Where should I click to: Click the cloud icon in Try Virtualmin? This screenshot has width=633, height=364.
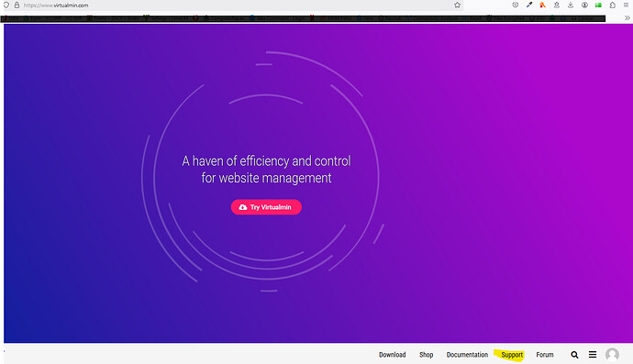pyautogui.click(x=242, y=207)
